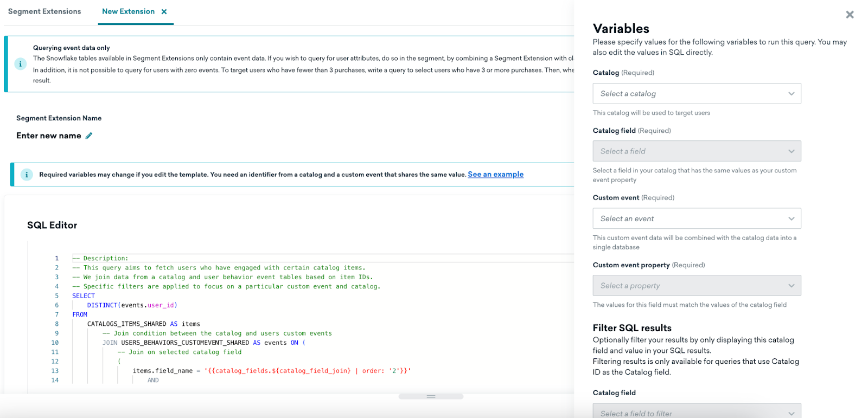This screenshot has width=868, height=418.
Task: Click CATALOGS_ITEMS_SHARED AS items line
Action: (x=144, y=324)
